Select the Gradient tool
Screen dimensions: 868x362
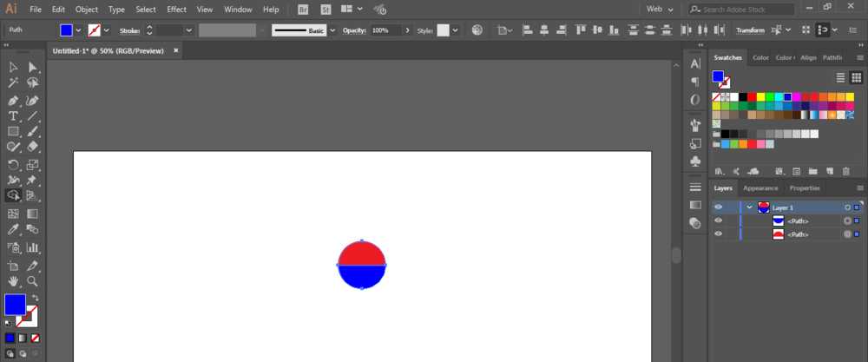pyautogui.click(x=33, y=214)
